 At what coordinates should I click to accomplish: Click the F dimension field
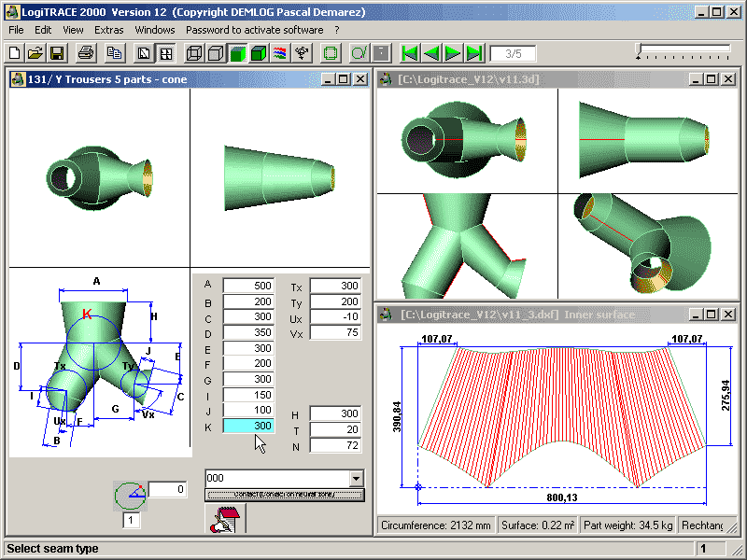[248, 363]
